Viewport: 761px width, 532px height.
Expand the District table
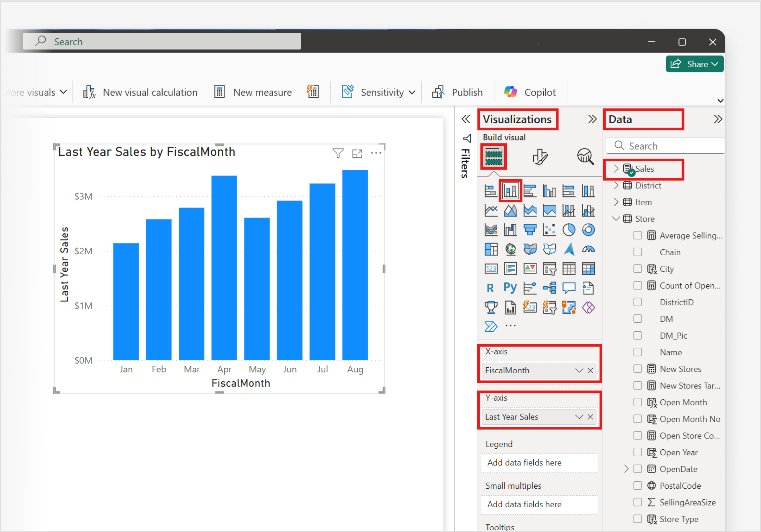(x=616, y=185)
